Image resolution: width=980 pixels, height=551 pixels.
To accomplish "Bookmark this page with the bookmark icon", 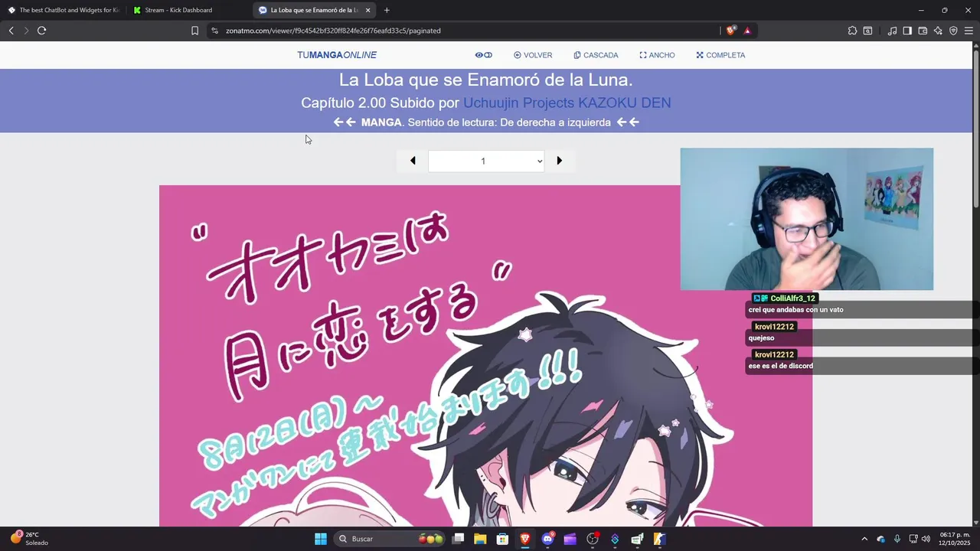I will 194,31.
